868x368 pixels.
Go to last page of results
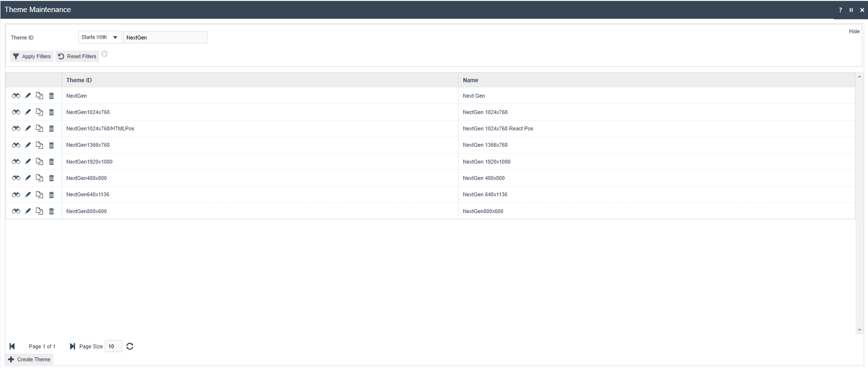[72, 346]
